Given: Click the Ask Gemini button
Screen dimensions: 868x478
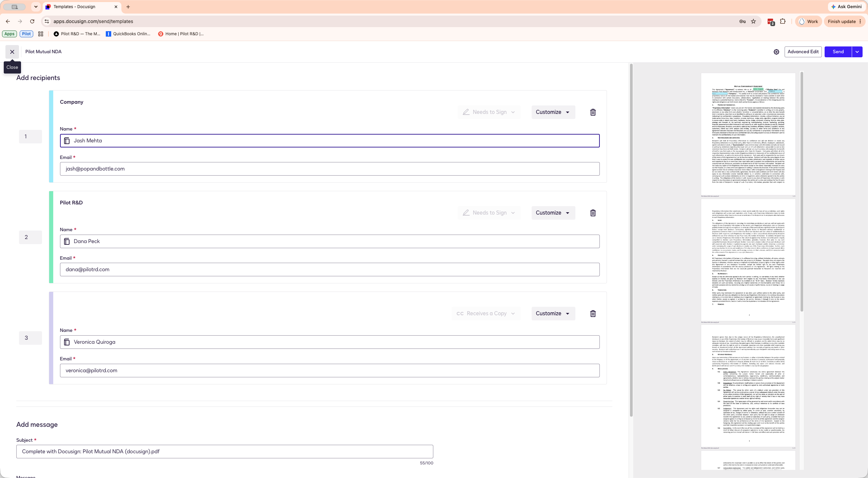Looking at the screenshot, I should 846,7.
